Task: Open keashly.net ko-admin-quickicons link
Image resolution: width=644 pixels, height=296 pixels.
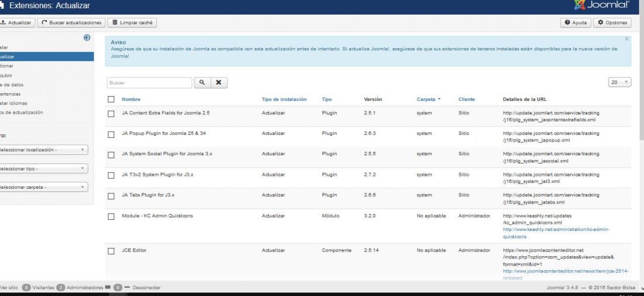Action: coord(556,233)
